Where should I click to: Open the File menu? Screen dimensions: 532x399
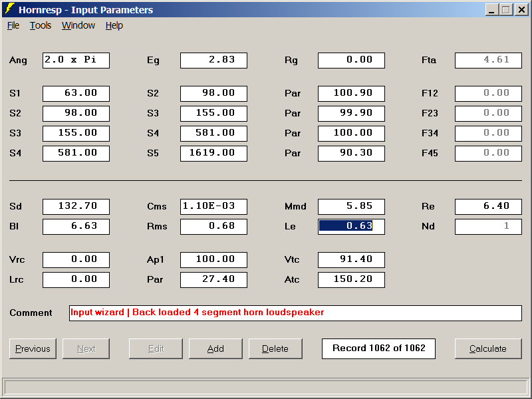[x=13, y=25]
